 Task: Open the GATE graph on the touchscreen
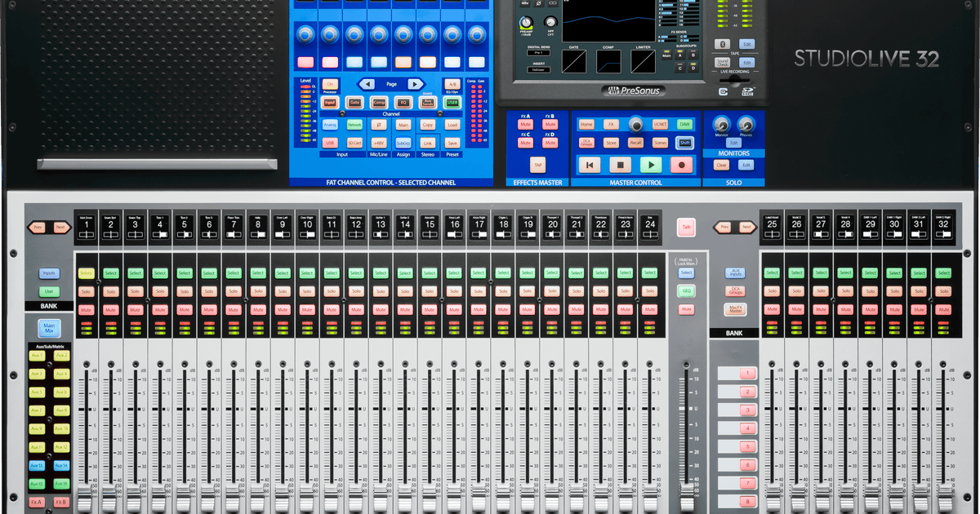(x=574, y=61)
